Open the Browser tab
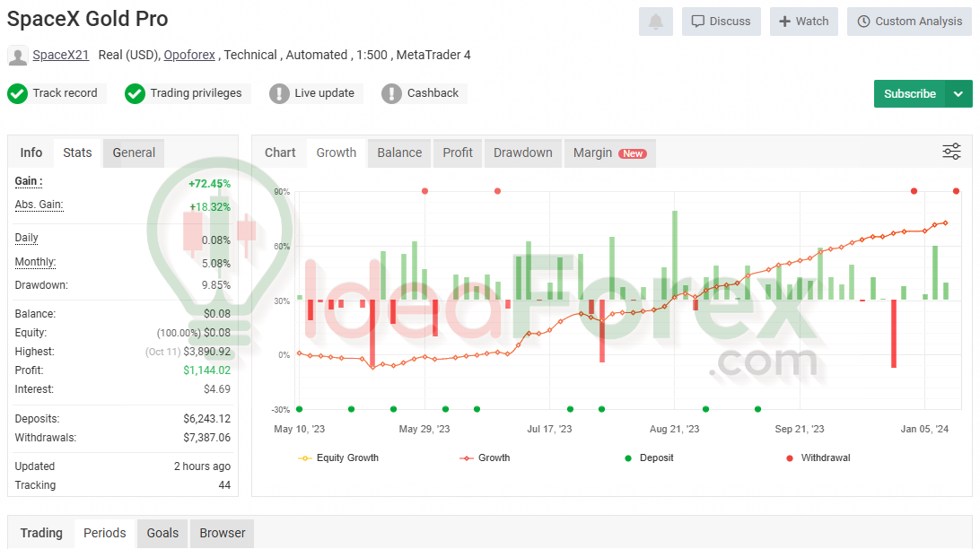 222,534
